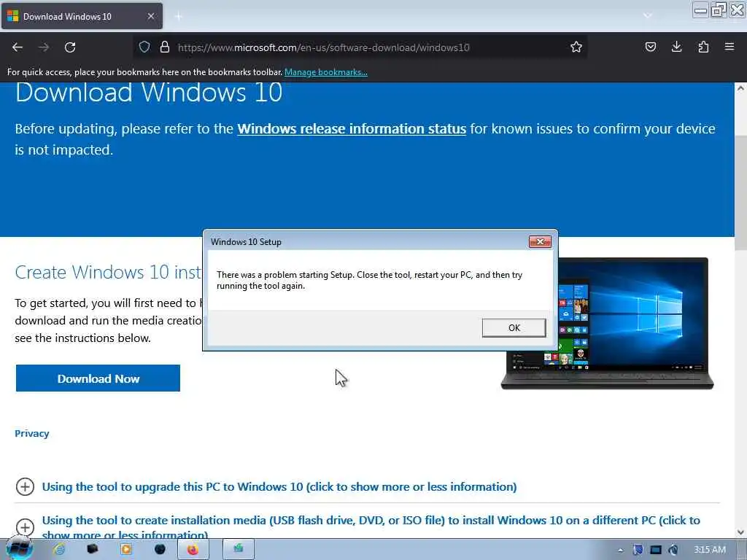Open the media player taskbar icon
The height and width of the screenshot is (560, 747).
[x=126, y=550]
